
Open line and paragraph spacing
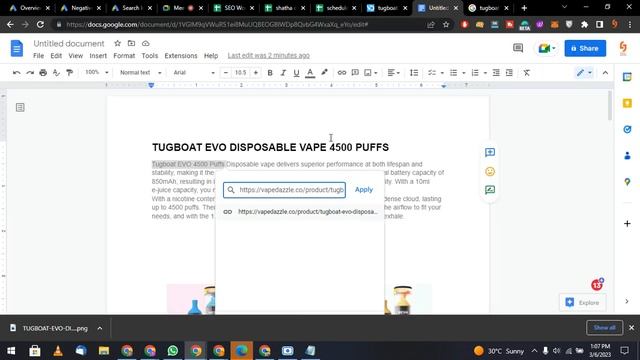pos(414,73)
